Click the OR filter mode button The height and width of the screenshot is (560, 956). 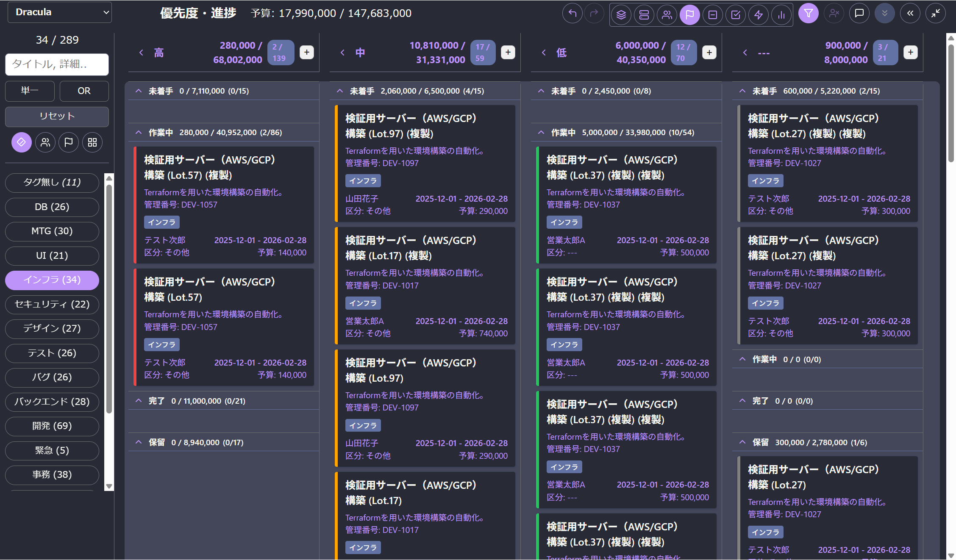point(84,91)
